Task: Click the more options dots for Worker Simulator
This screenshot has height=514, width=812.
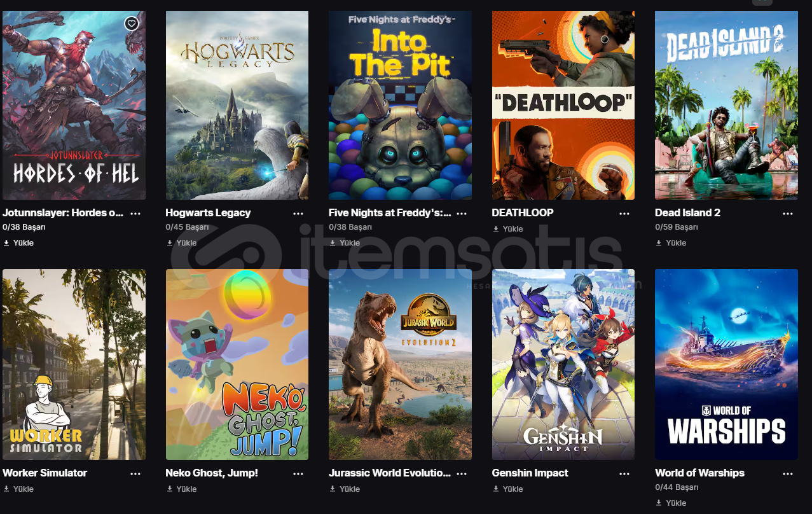Action: [x=135, y=474]
